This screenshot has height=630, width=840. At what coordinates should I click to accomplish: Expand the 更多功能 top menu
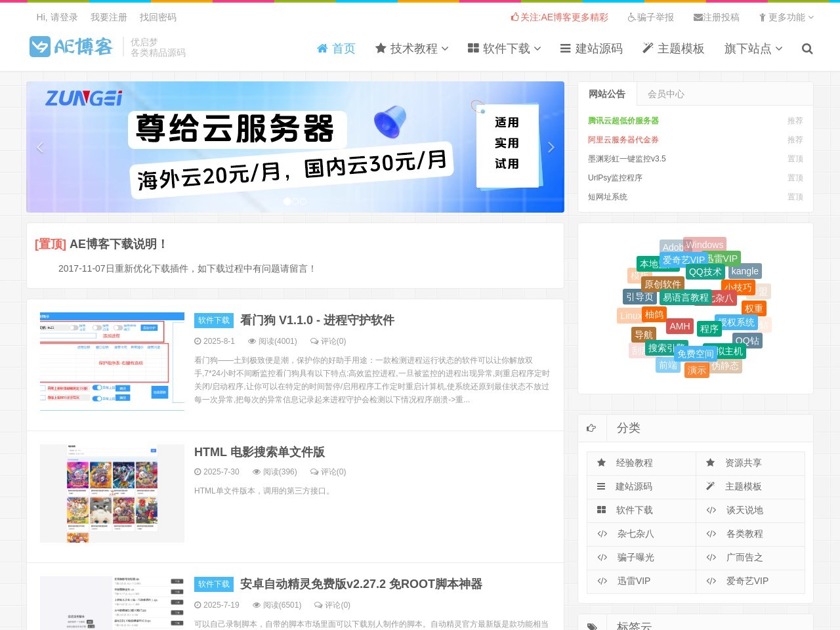tap(786, 17)
